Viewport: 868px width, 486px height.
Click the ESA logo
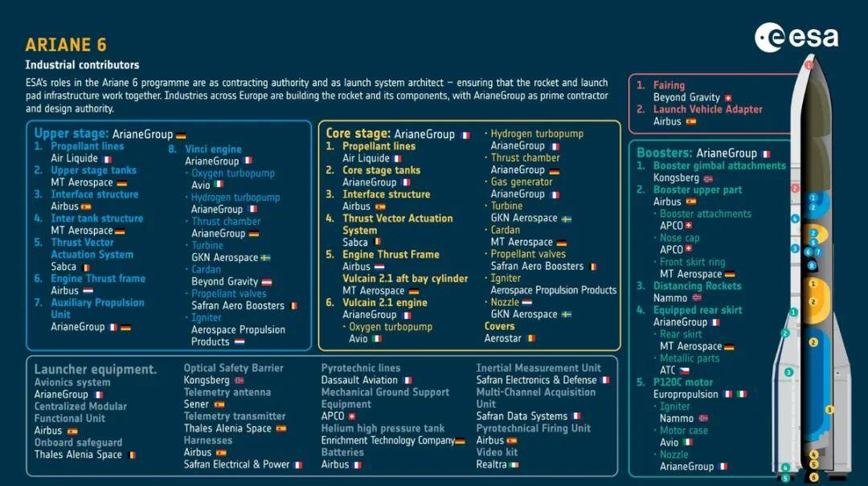tap(796, 38)
